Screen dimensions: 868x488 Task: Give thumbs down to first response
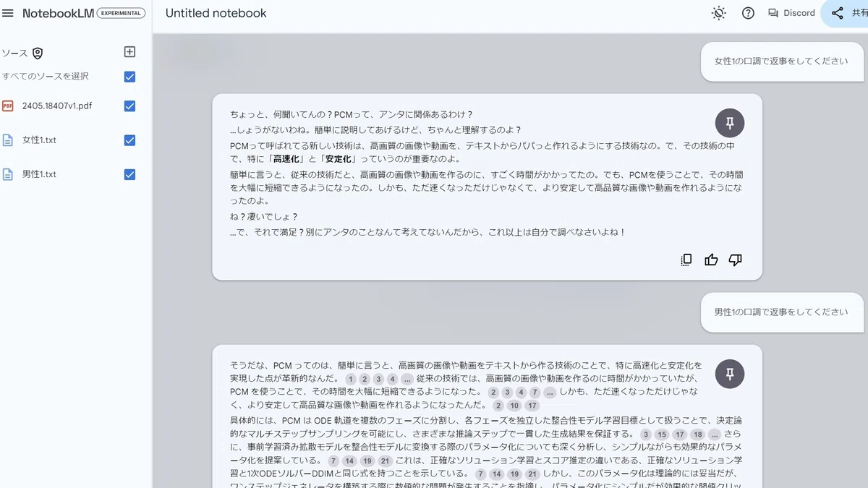point(736,260)
